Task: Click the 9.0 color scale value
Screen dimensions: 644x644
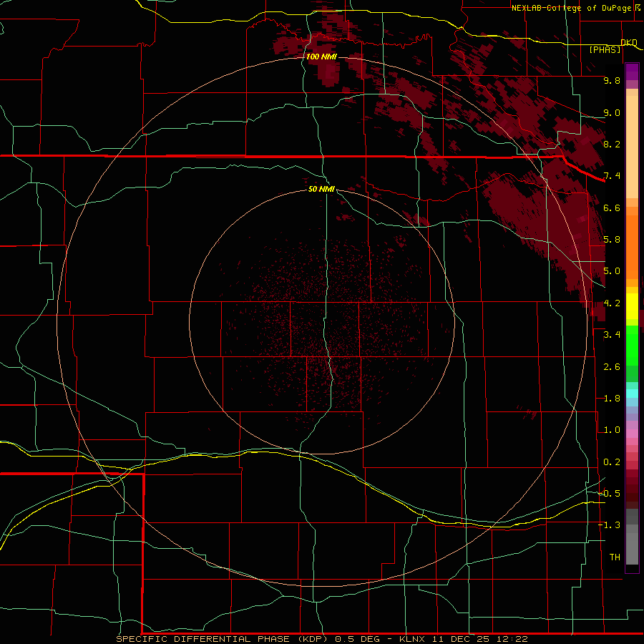Action: pyautogui.click(x=612, y=112)
